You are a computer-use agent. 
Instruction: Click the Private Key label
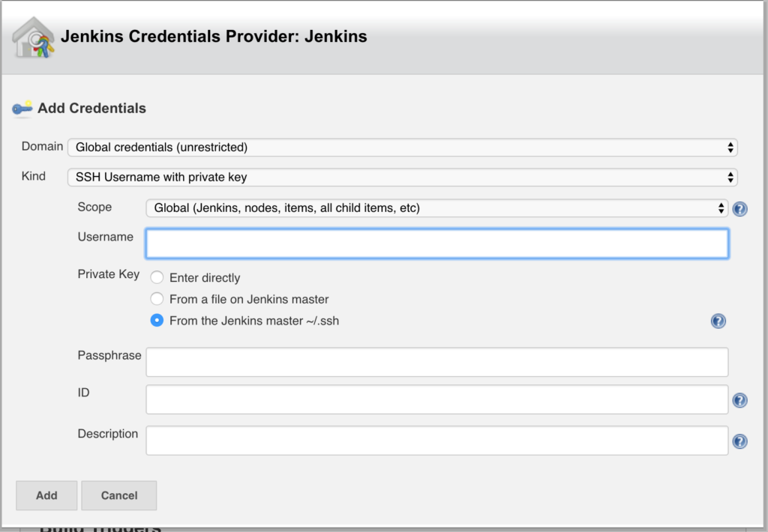108,274
